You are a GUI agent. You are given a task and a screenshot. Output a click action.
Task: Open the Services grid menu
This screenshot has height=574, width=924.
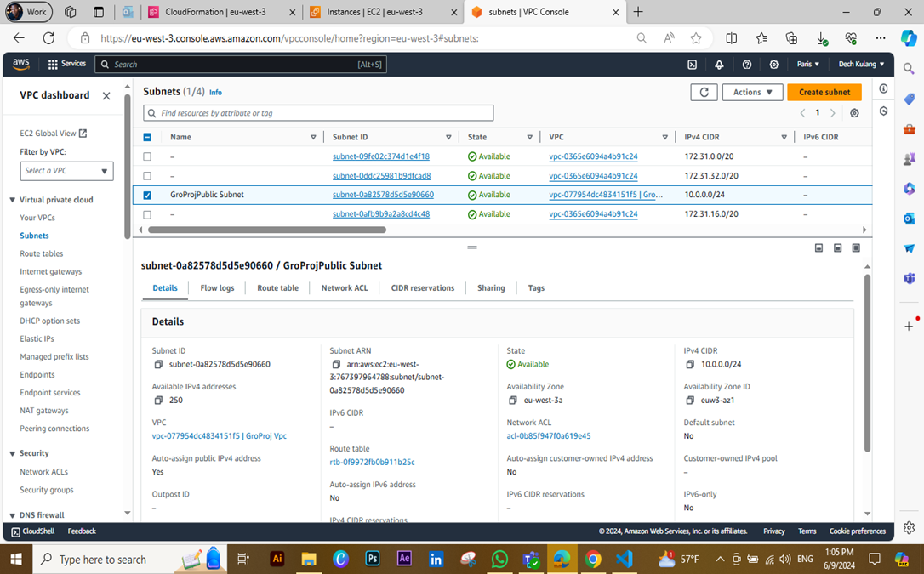(x=66, y=64)
